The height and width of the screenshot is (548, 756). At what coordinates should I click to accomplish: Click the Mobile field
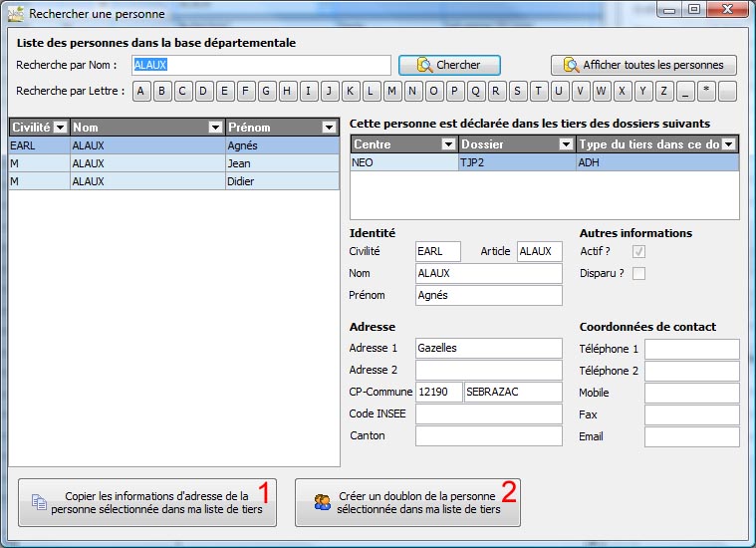click(x=692, y=394)
